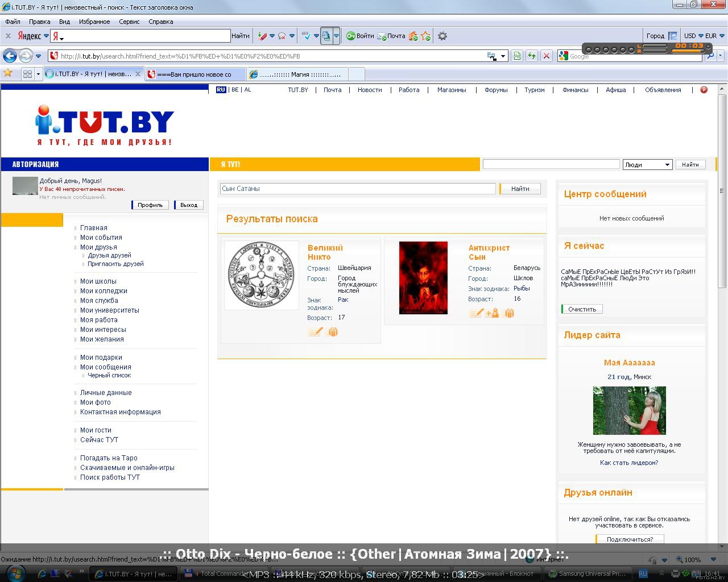
Task: Click the top Я ТУТ people search field
Action: (551, 164)
